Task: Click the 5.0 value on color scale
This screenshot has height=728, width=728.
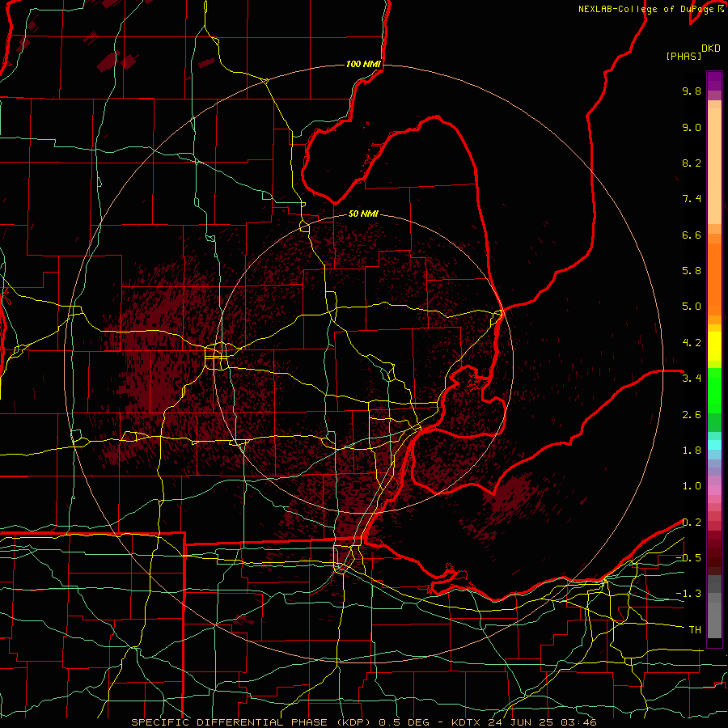Action: 692,307
